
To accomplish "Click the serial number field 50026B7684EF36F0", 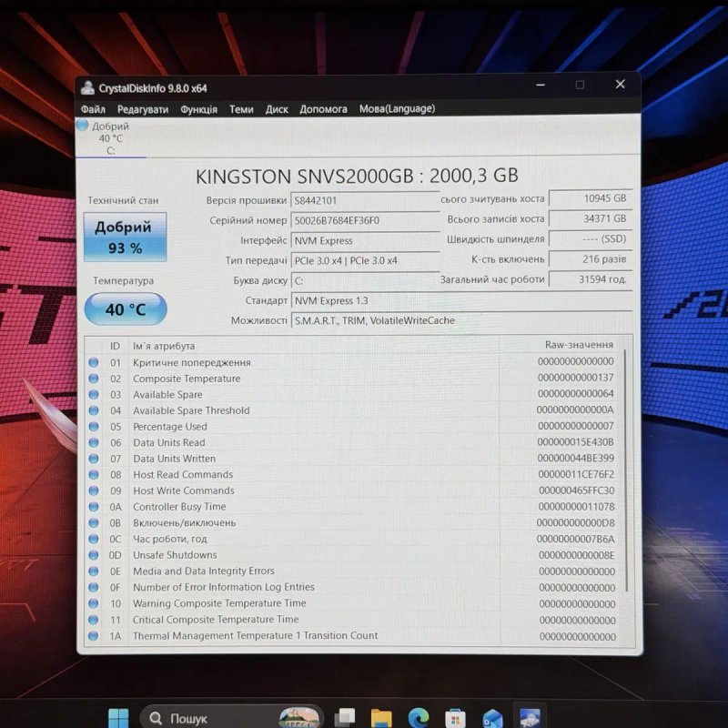I will [365, 220].
